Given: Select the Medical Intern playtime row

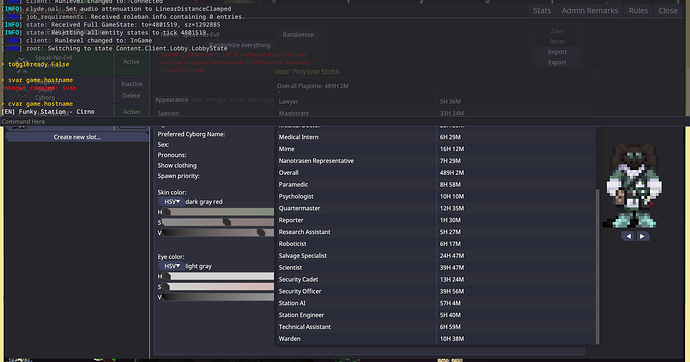Looking at the screenshot, I should (x=436, y=137).
